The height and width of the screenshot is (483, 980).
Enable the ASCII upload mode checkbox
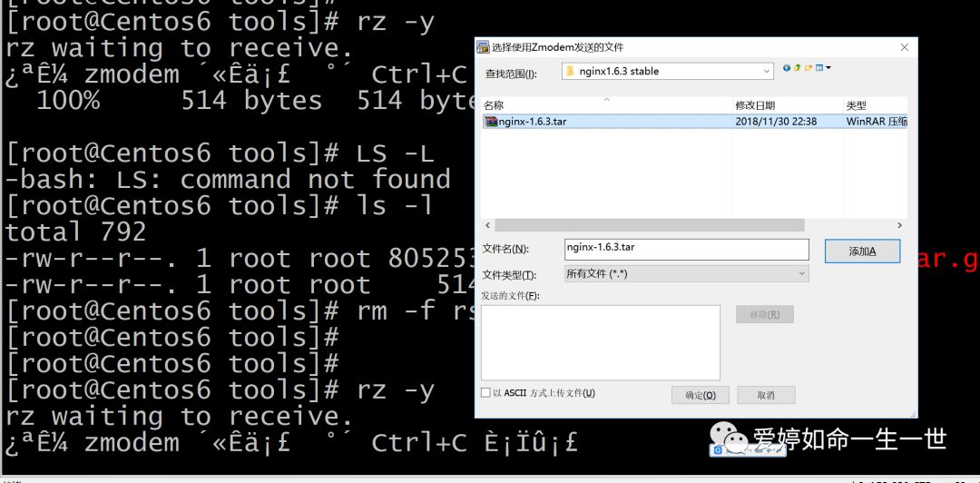[485, 393]
